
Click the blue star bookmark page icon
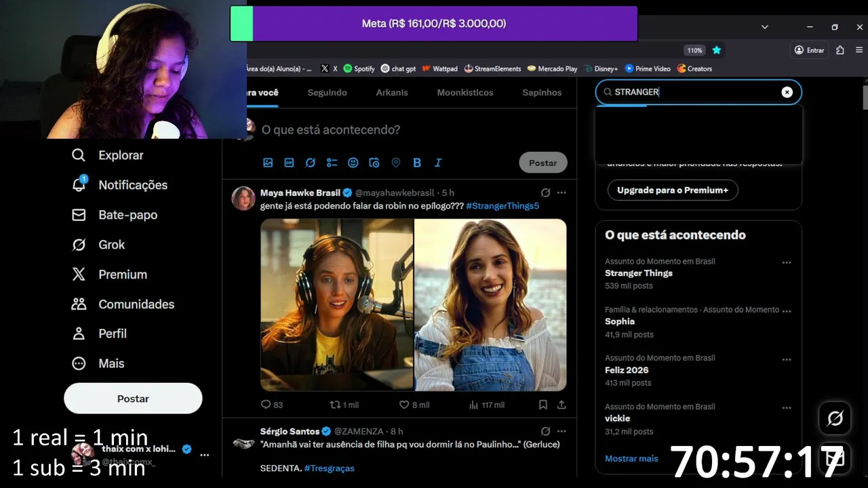click(x=717, y=50)
